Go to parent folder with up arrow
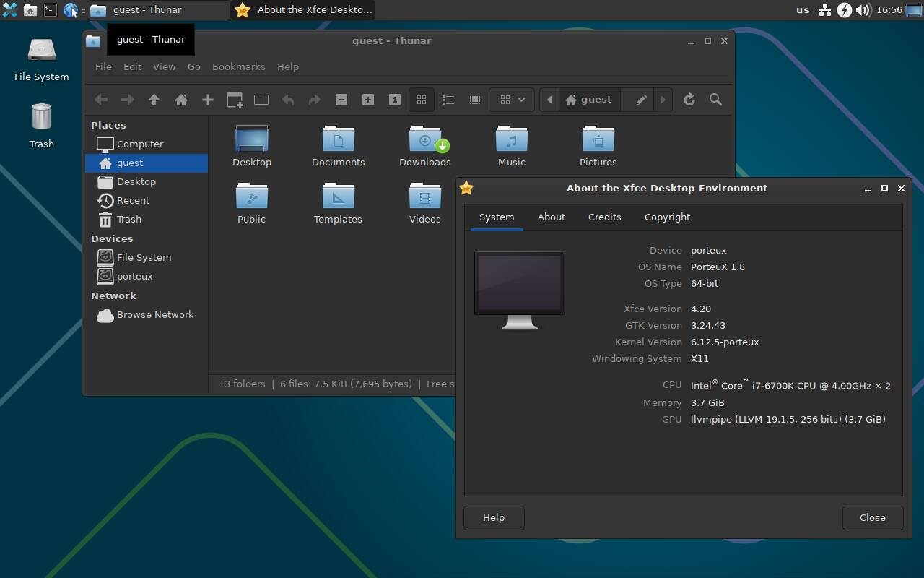The image size is (924, 578). click(154, 100)
